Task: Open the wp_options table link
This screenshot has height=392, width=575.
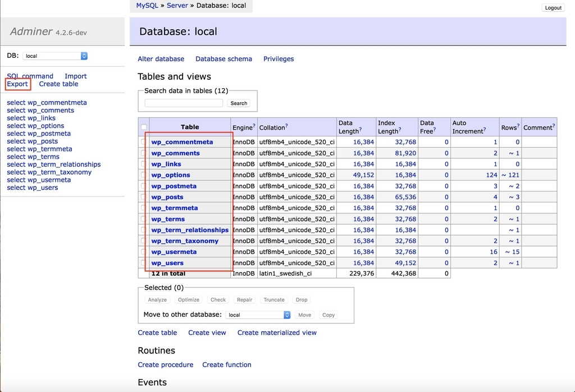Action: [x=171, y=175]
